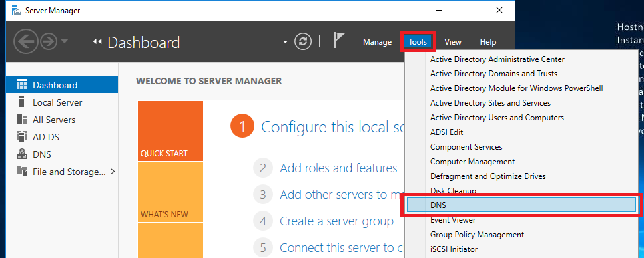Select the WHAT'S NEW tile
644x258 pixels.
[x=170, y=192]
